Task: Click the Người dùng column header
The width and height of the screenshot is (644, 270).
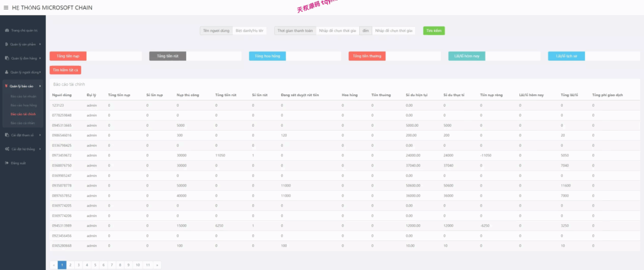Action: coord(62,95)
